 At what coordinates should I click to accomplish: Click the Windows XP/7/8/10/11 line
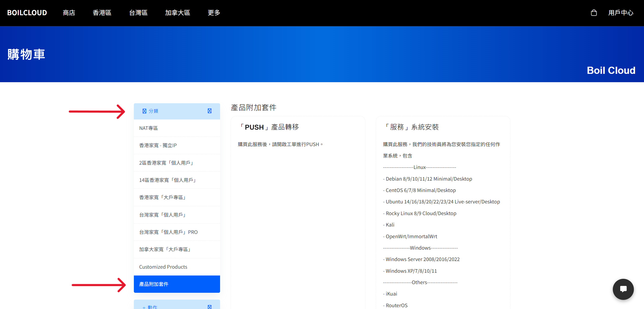point(410,271)
